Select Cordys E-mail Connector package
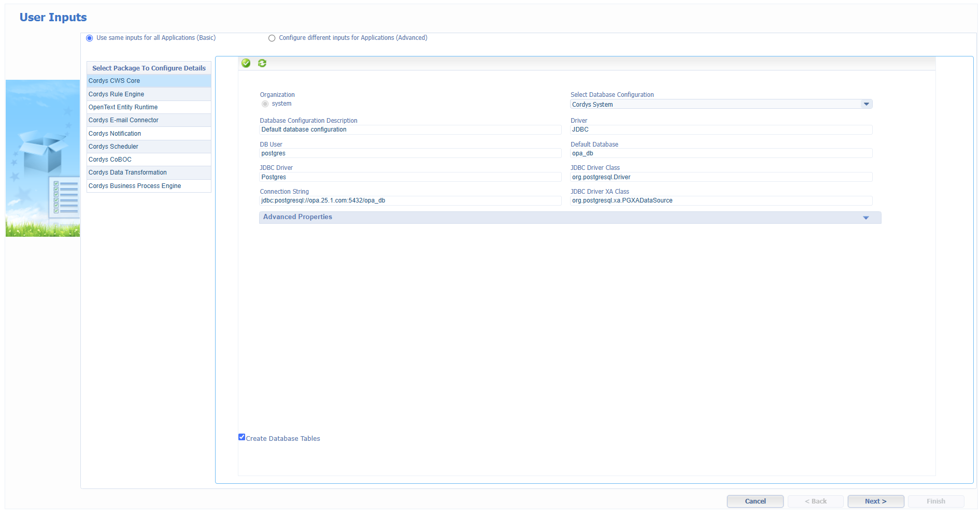Screen dimensions: 980x518 pos(149,120)
